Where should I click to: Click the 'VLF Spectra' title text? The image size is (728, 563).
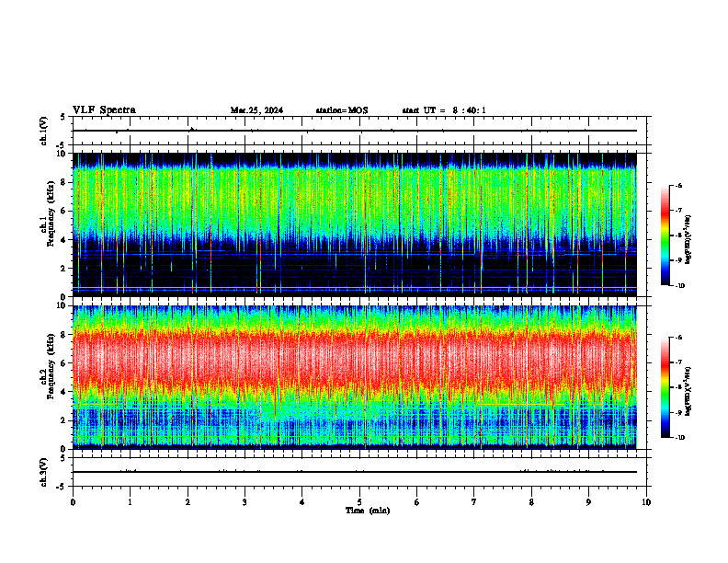click(x=104, y=110)
